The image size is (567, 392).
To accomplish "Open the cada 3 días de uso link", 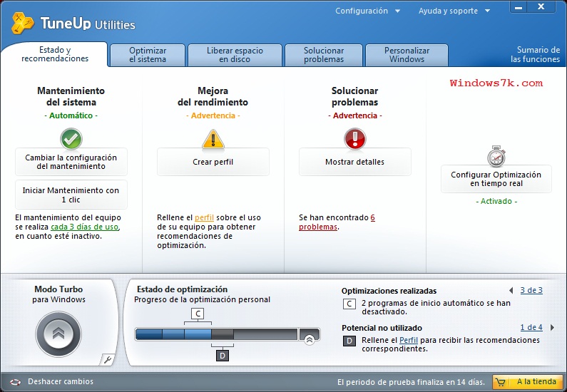I will tap(85, 227).
